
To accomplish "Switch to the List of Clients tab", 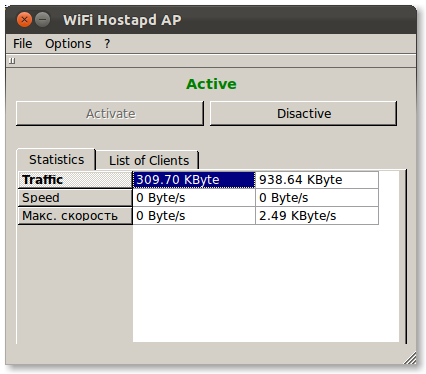I will [149, 161].
